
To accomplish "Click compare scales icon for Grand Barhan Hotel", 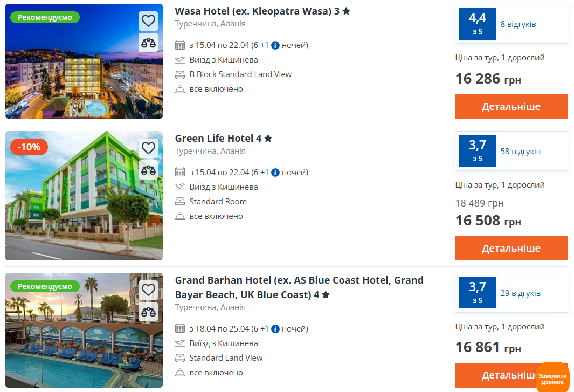I will pos(148,312).
